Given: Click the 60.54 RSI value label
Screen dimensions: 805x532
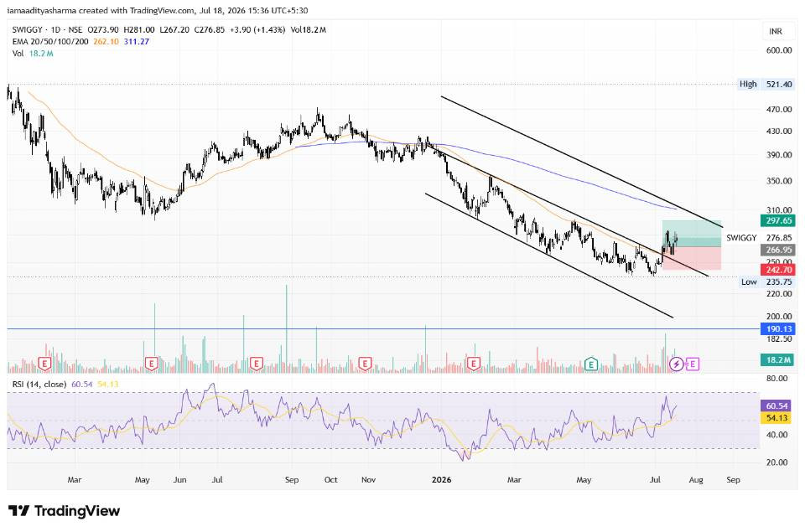Looking at the screenshot, I should [x=777, y=405].
